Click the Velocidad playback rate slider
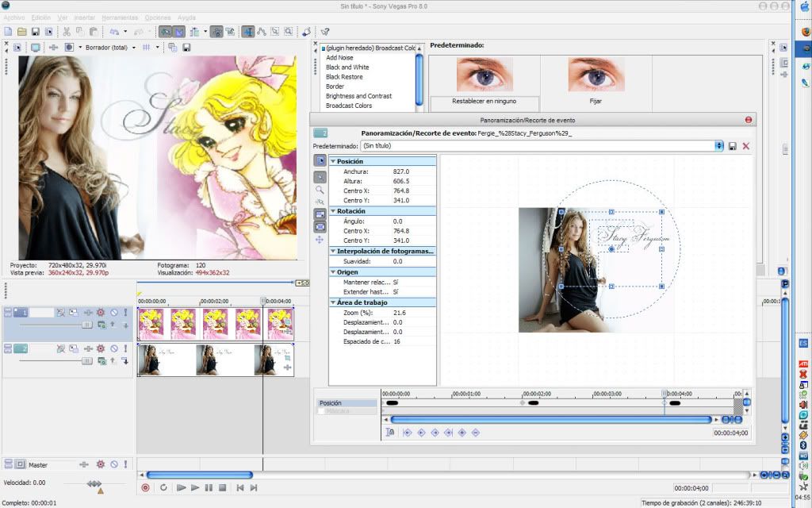 point(94,483)
